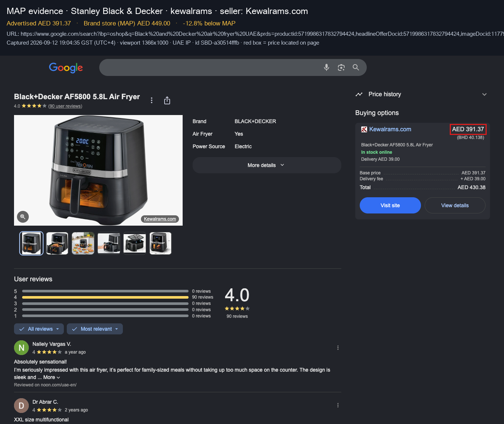Screen dimensions: 504x424
Task: Click the User reviews heading
Action: click(x=33, y=279)
